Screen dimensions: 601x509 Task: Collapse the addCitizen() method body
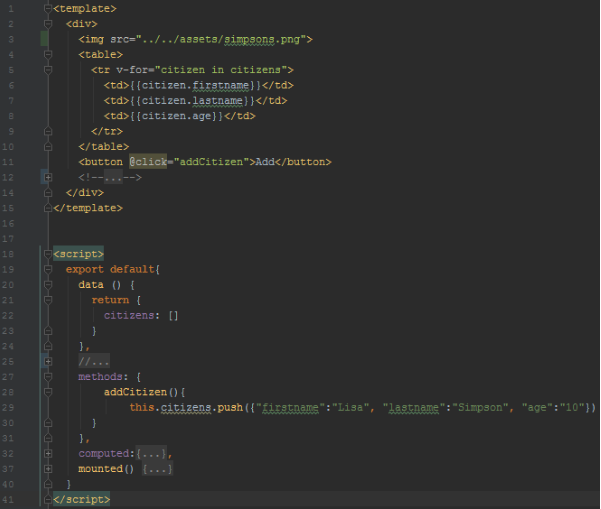click(x=47, y=392)
